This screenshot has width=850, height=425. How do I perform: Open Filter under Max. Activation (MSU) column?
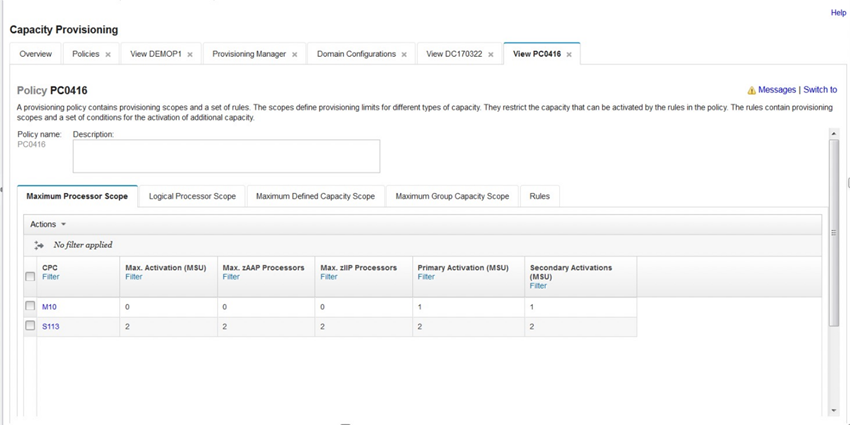pos(133,277)
